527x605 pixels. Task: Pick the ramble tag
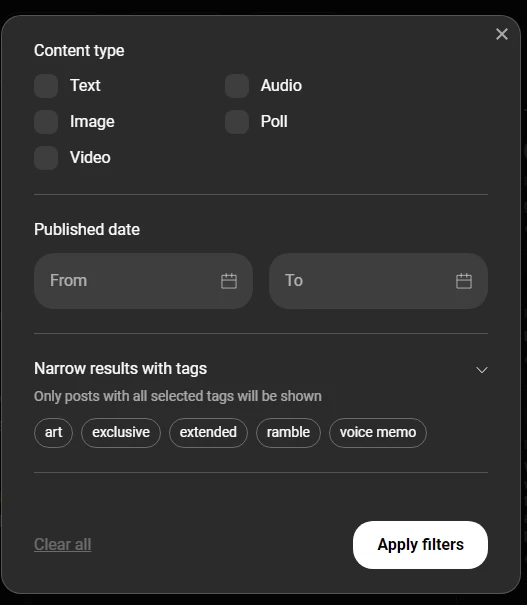point(288,433)
